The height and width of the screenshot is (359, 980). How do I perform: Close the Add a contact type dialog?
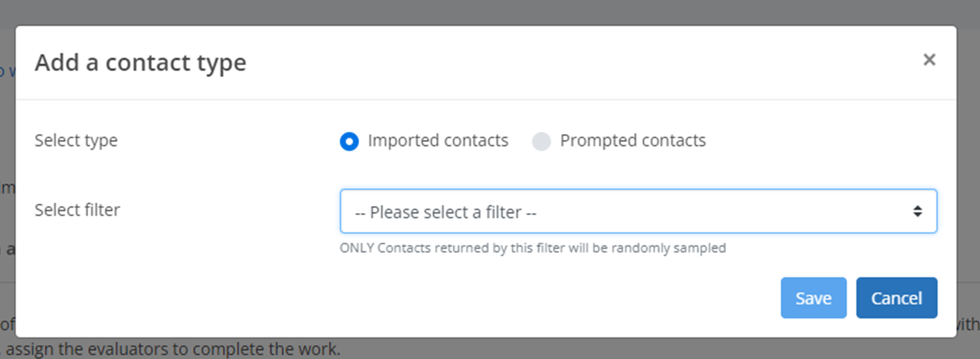(x=929, y=59)
